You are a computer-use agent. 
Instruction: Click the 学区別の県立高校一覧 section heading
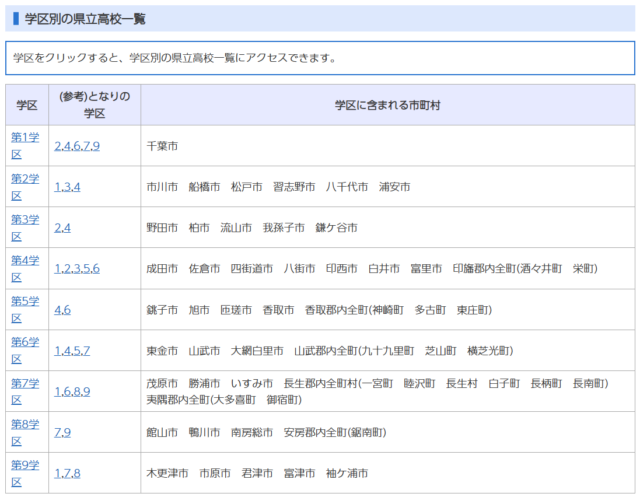point(80,18)
